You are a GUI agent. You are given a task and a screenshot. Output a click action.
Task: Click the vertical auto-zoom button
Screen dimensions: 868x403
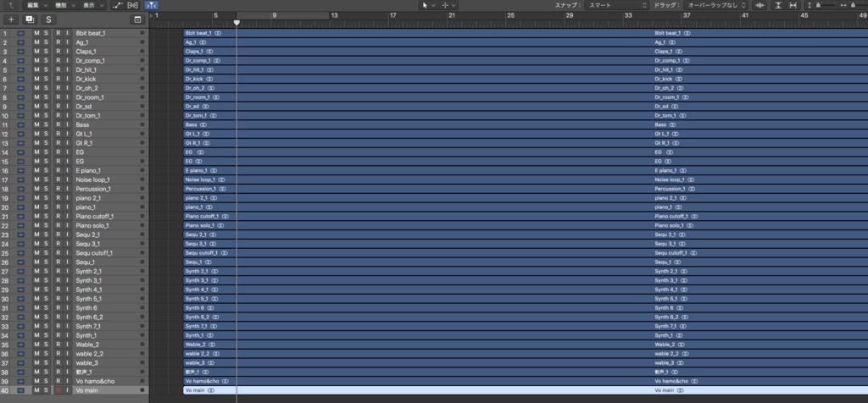(778, 5)
